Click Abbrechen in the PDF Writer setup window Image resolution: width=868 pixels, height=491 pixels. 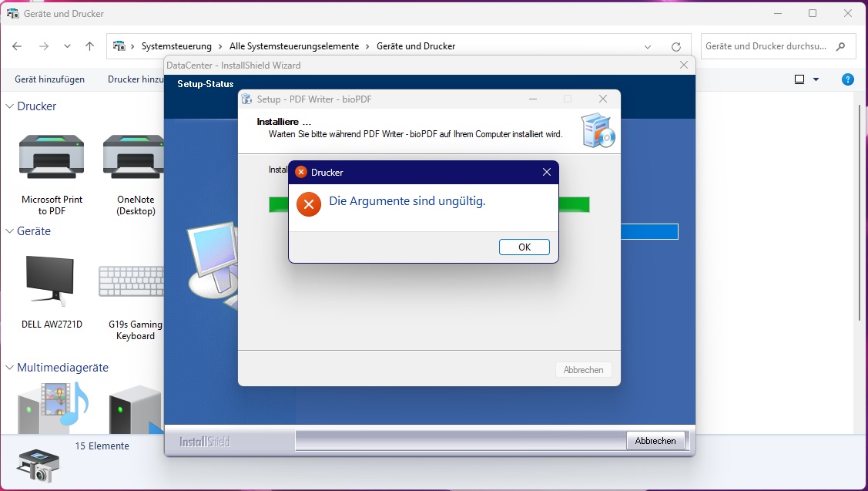(x=584, y=370)
